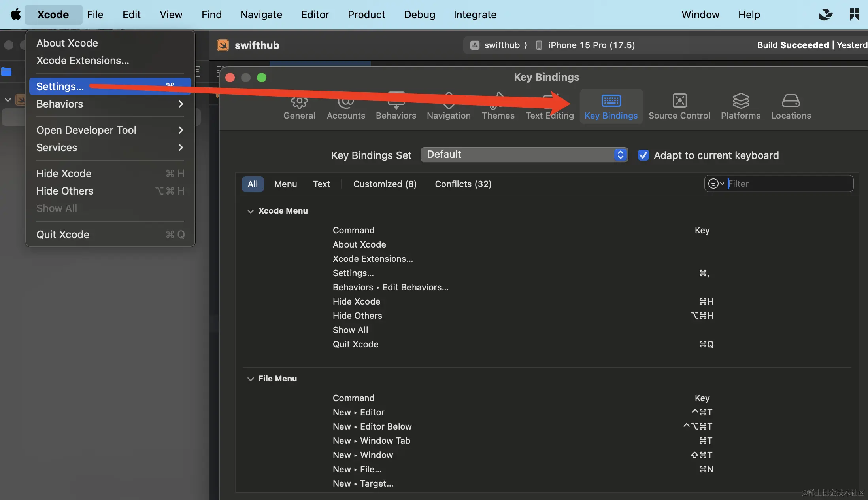This screenshot has height=500, width=868.
Task: Select the All filter tab
Action: (x=253, y=184)
